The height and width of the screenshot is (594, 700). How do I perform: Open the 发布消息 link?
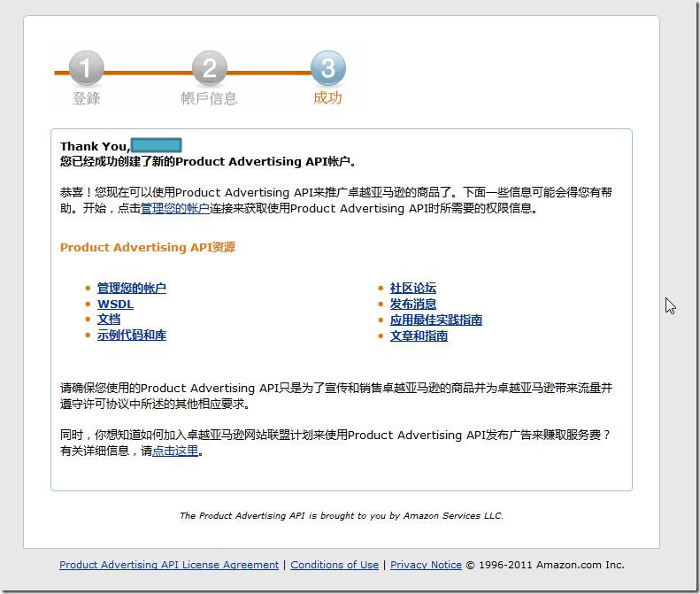[413, 305]
